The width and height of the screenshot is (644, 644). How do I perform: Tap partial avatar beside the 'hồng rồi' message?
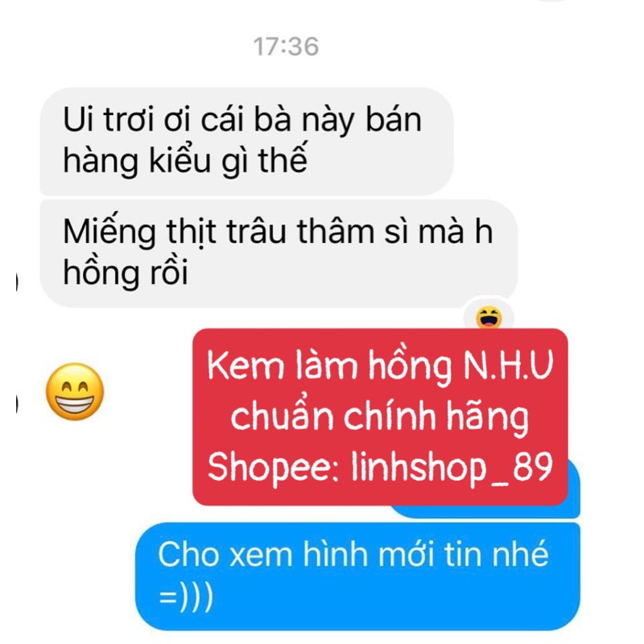[17, 283]
